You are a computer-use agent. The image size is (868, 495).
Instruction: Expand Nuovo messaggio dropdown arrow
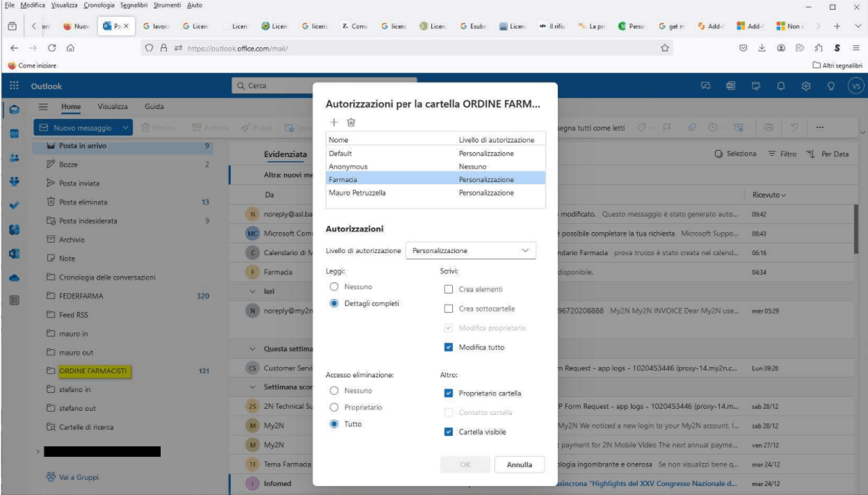click(125, 128)
